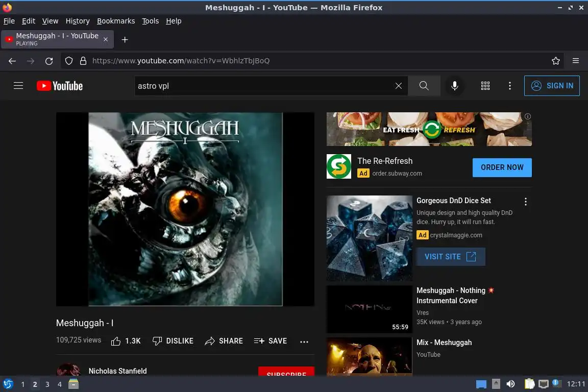The image size is (588, 392).
Task: Save video to a playlist
Action: (271, 341)
